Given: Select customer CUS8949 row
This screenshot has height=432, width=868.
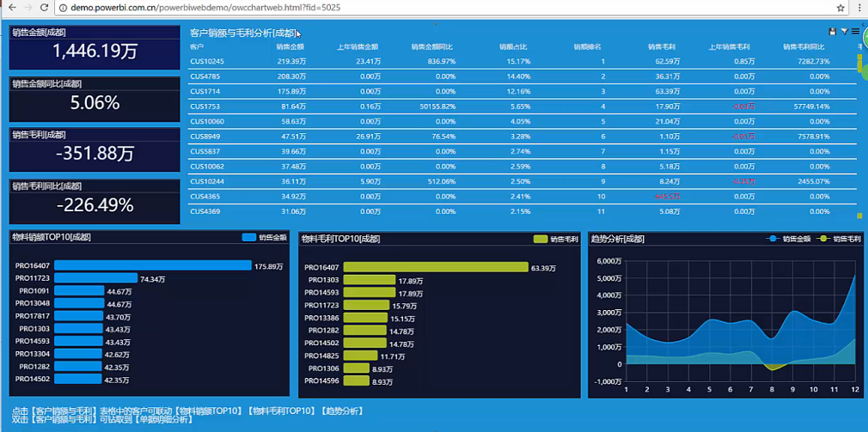Looking at the screenshot, I should 205,137.
